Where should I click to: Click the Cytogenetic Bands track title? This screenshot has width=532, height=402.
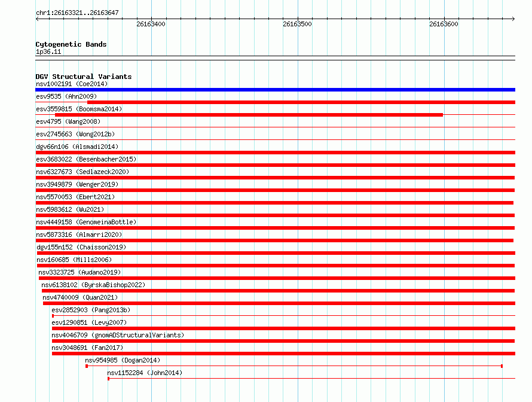(x=71, y=44)
